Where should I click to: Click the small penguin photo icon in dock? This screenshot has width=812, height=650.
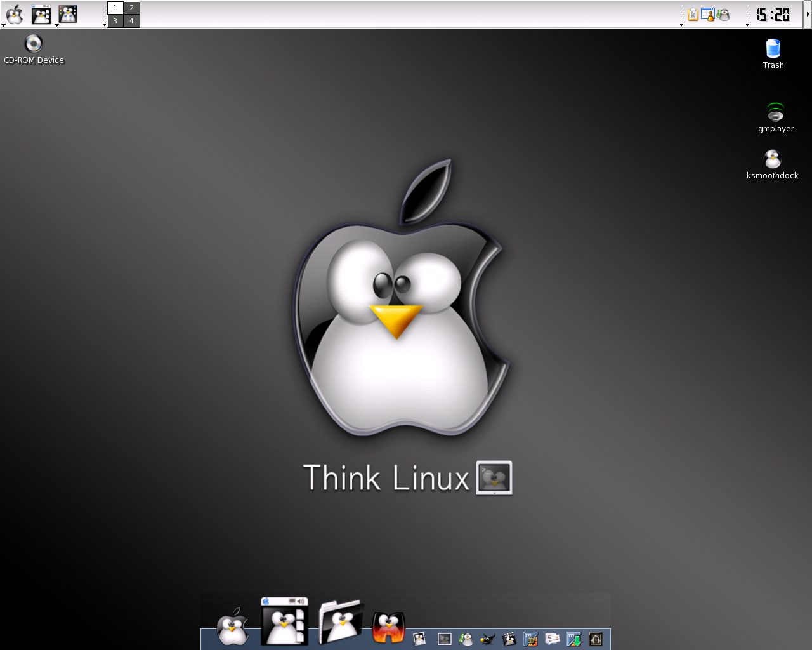419,639
